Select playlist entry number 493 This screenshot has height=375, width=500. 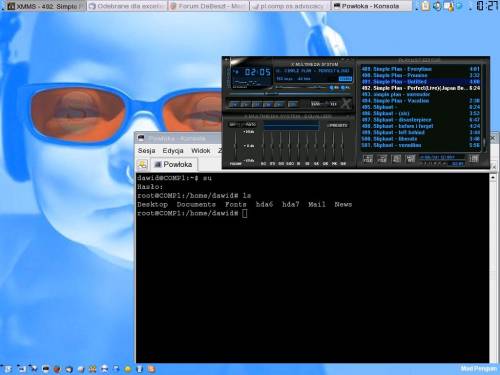click(x=421, y=94)
